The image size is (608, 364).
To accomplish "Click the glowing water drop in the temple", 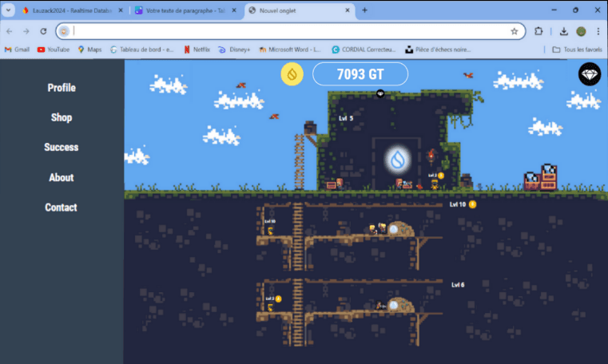I will coord(397,160).
